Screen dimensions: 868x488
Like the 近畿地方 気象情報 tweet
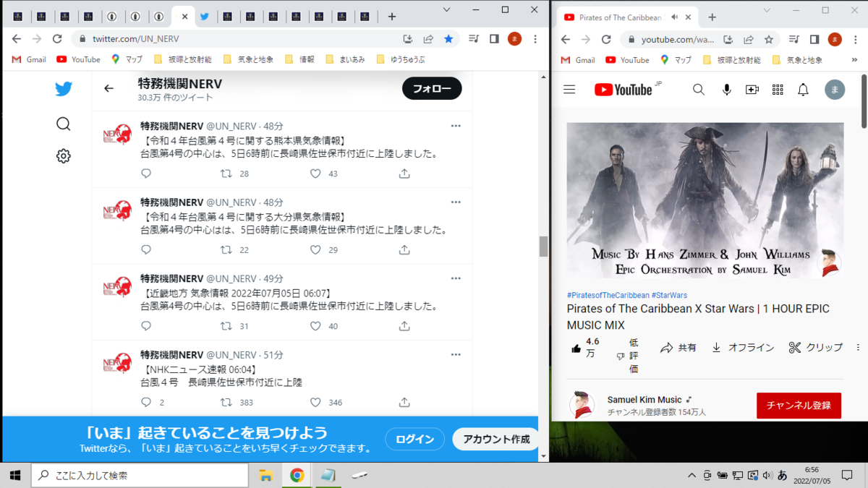315,326
